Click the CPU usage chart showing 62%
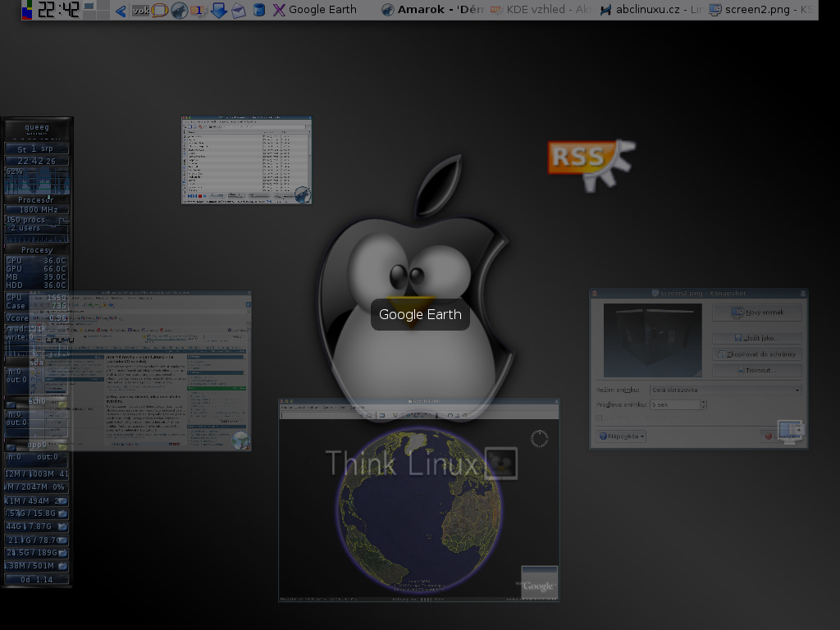 [37, 181]
